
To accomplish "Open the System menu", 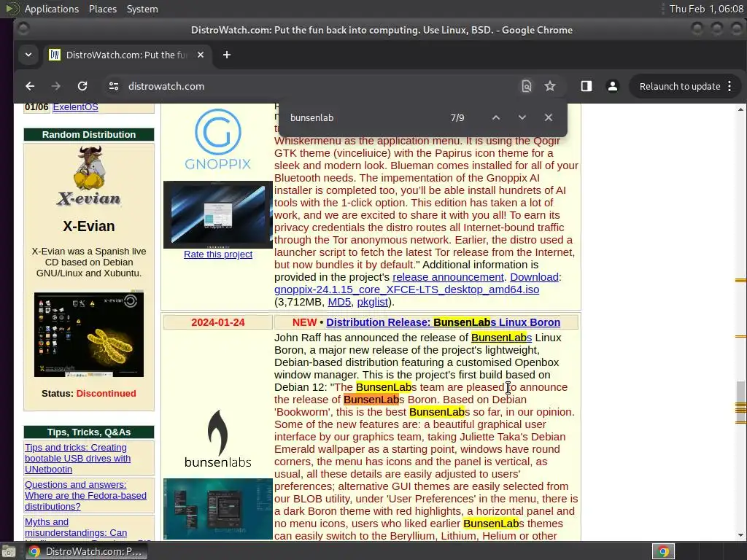I will (x=142, y=9).
